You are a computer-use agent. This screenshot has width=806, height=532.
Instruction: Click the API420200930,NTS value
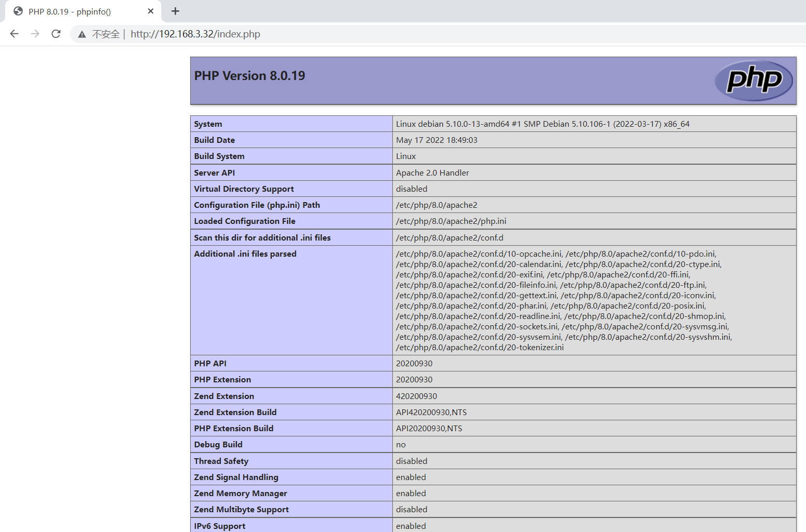click(431, 413)
